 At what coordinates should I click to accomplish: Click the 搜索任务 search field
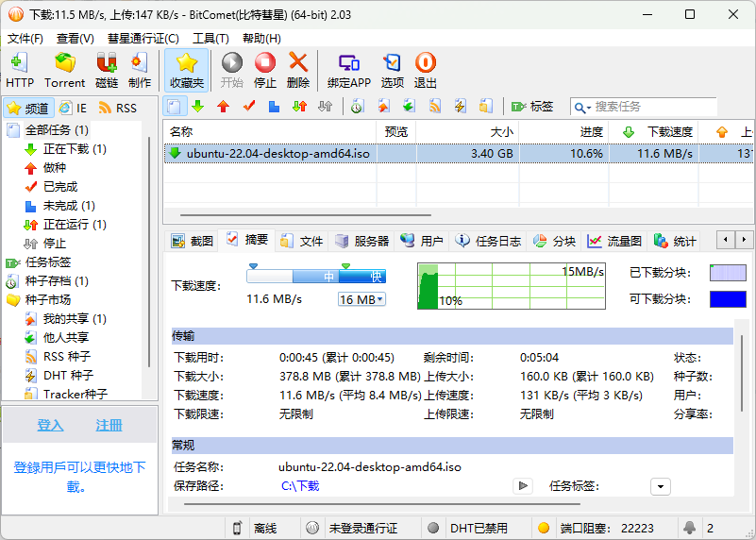[x=653, y=107]
